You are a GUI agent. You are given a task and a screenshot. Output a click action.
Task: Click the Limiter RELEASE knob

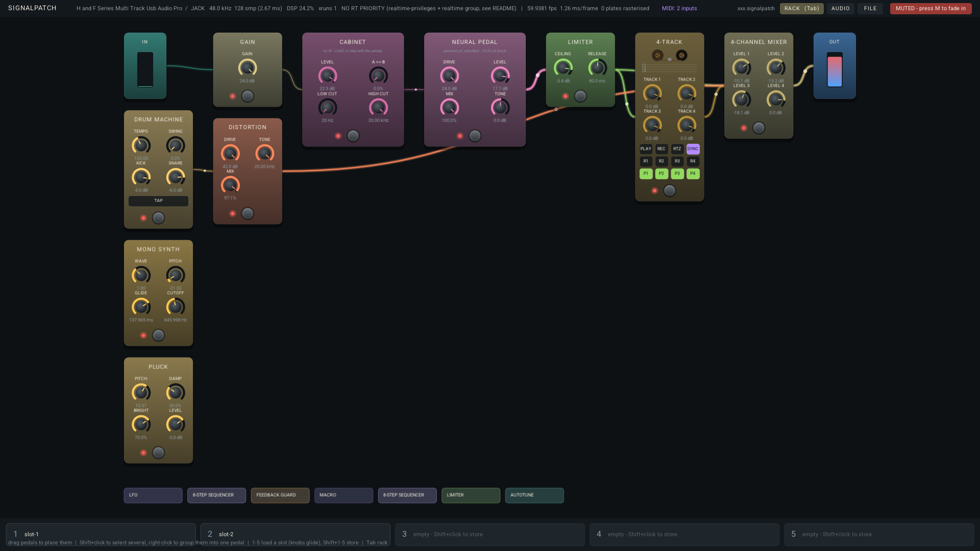coord(597,68)
